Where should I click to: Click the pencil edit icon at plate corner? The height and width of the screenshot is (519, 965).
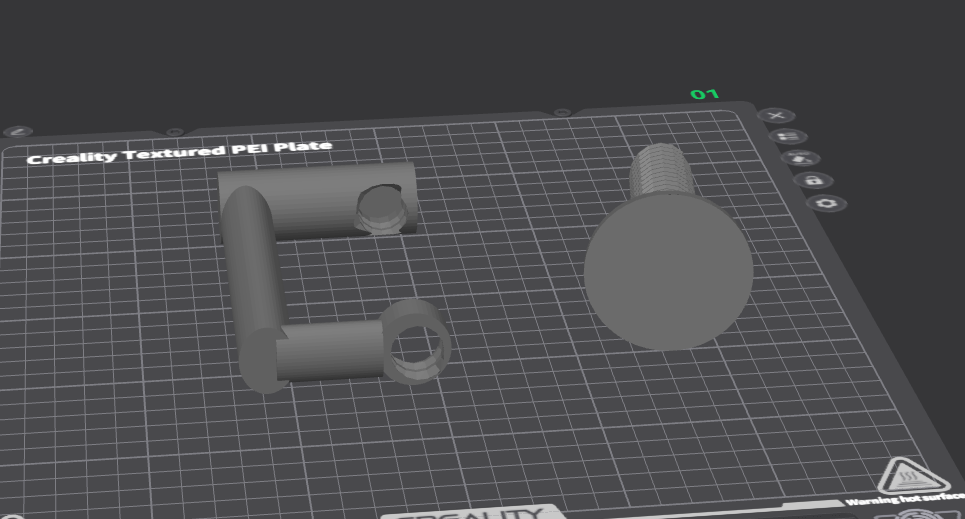[18, 131]
